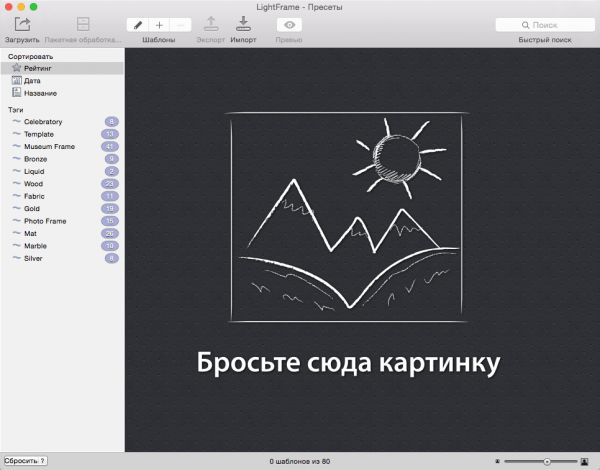Focus the Поиск search field
The width and height of the screenshot is (600, 470).
(545, 25)
